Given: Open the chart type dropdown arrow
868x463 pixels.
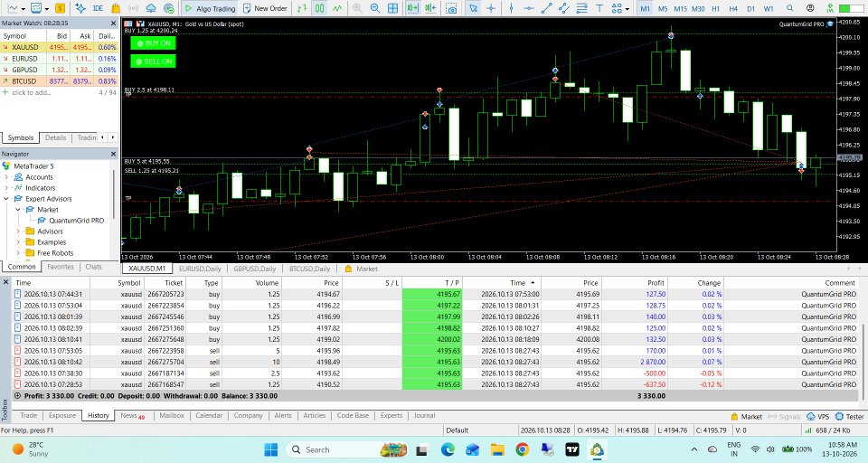Looking at the screenshot, I should [x=22, y=9].
